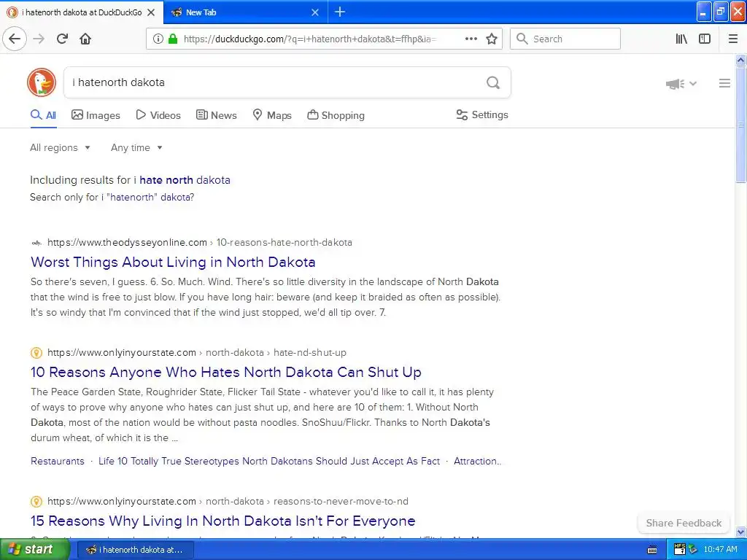The image size is (747, 560).
Task: Open the Restaurants sitelink
Action: click(57, 462)
